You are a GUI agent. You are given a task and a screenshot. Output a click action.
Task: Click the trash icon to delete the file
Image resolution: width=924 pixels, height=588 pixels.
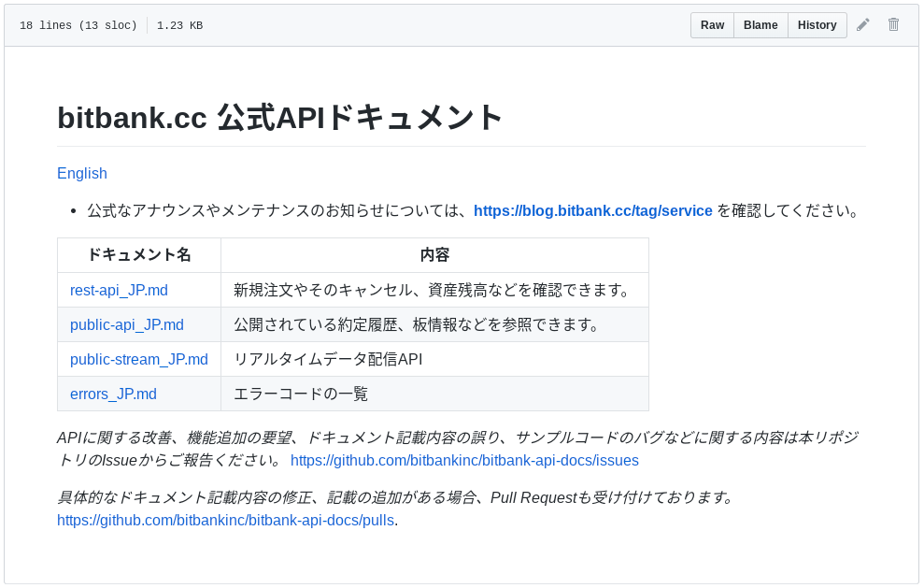click(x=893, y=24)
